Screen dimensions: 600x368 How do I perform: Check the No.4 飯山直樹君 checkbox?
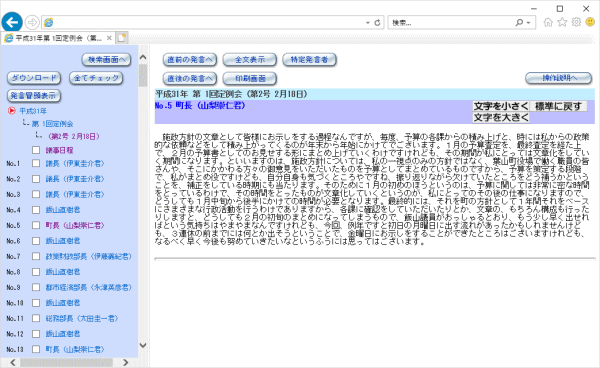[x=36, y=210]
